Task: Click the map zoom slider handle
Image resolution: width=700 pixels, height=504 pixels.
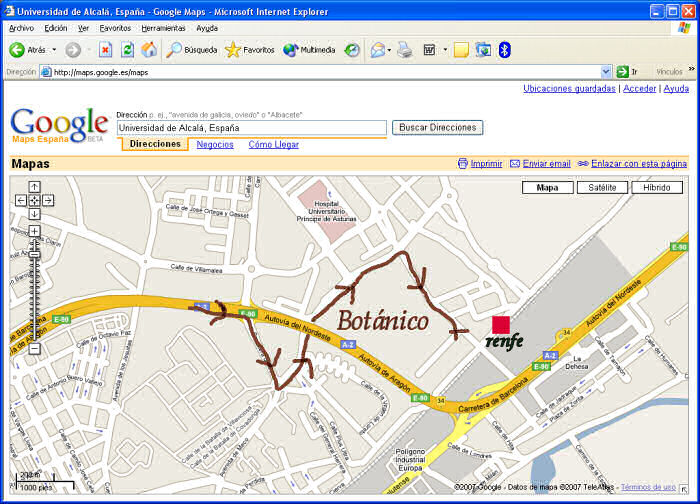Action: pyautogui.click(x=34, y=254)
